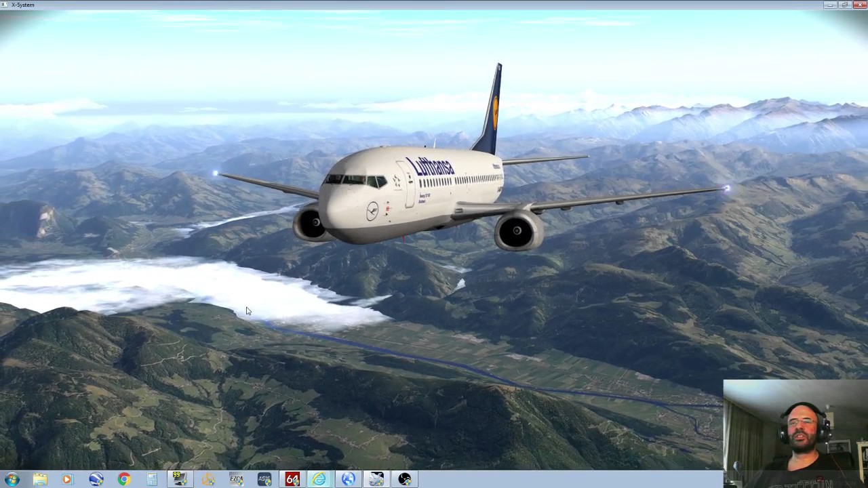The width and height of the screenshot is (868, 488).
Task: Switch to the EZCA taskbar app
Action: (x=236, y=479)
